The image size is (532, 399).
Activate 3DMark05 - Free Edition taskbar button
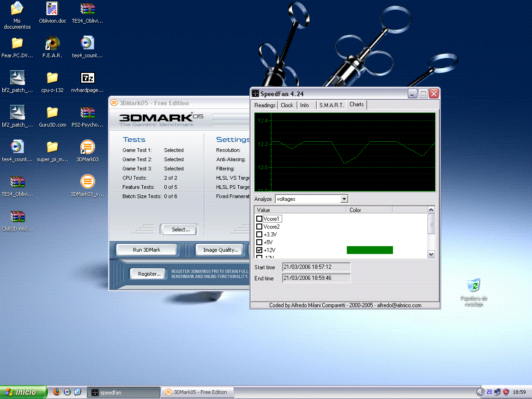pyautogui.click(x=198, y=392)
